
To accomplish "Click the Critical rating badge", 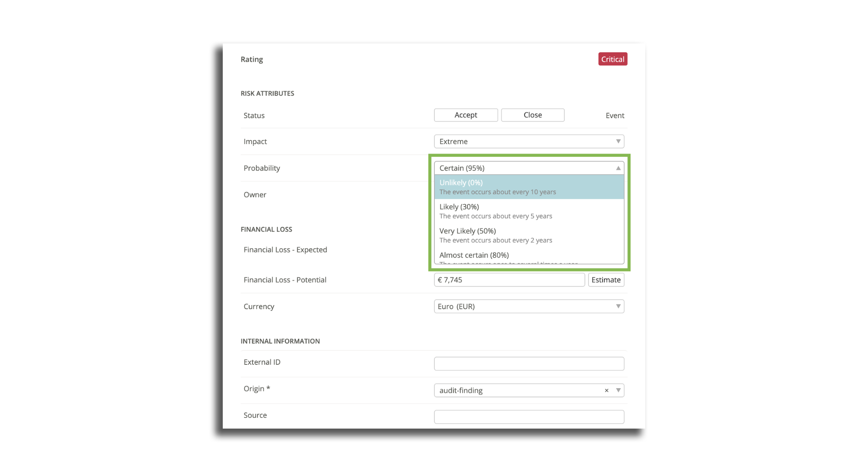I will 612,59.
